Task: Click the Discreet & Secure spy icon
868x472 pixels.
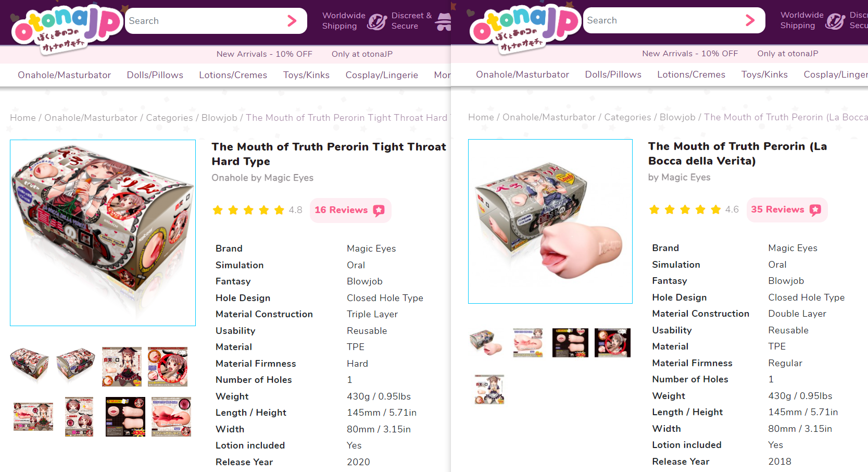Action: (444, 21)
